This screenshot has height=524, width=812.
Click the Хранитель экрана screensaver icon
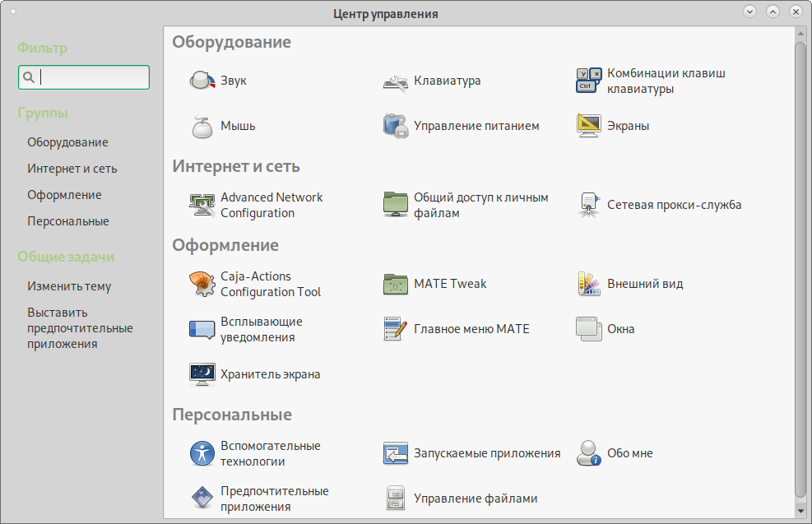point(202,374)
